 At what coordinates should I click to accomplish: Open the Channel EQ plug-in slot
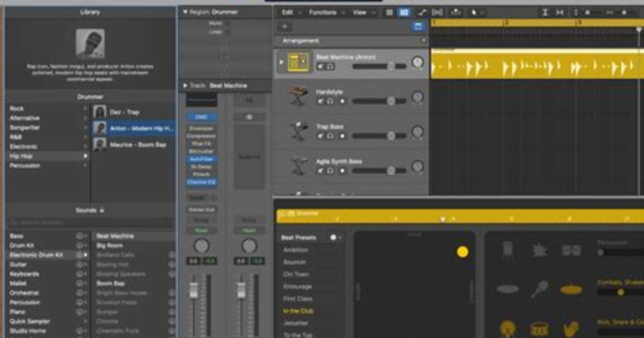[201, 182]
